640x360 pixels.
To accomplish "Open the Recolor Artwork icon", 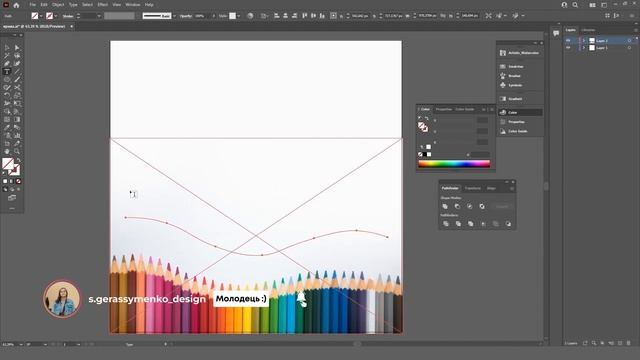I will 250,16.
